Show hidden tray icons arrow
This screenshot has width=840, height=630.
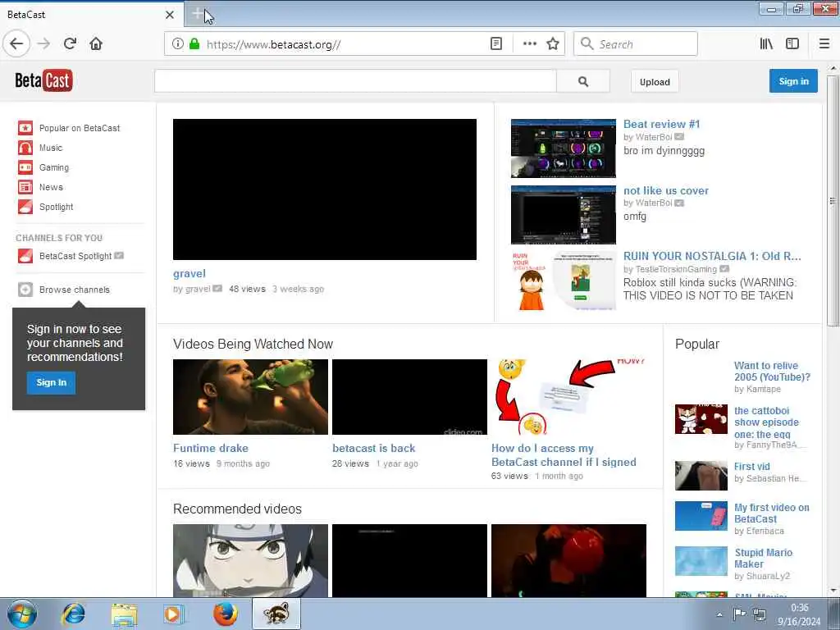tap(719, 614)
